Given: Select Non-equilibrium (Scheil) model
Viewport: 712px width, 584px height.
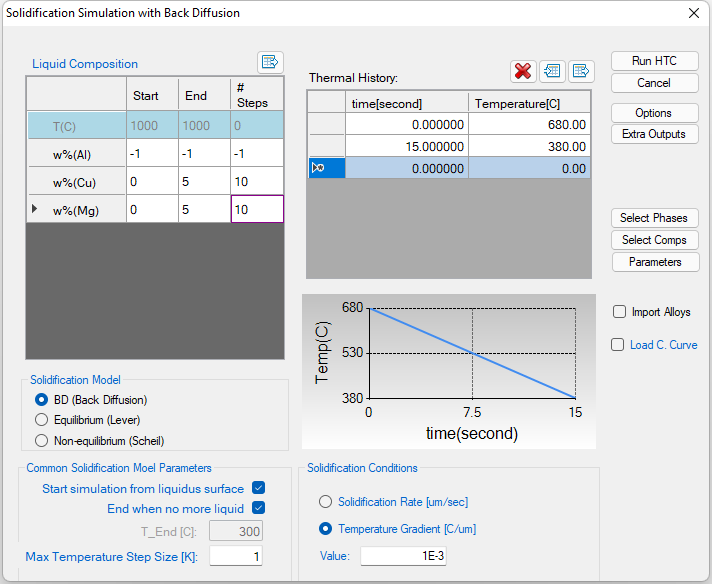Looking at the screenshot, I should click(x=41, y=440).
